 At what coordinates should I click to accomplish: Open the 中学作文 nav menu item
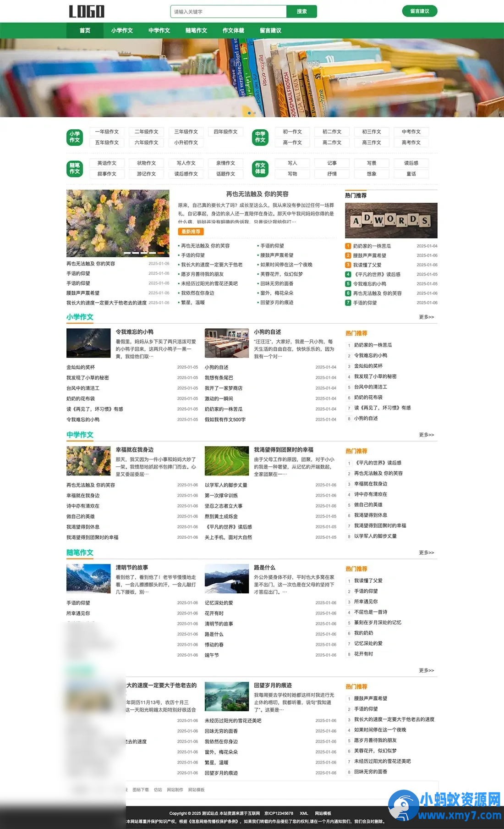159,31
